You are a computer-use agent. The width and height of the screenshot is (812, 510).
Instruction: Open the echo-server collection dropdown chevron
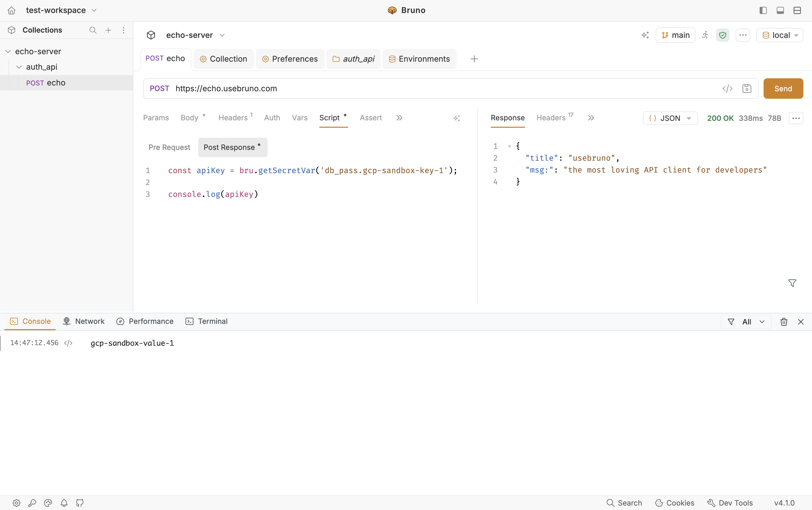click(x=222, y=35)
